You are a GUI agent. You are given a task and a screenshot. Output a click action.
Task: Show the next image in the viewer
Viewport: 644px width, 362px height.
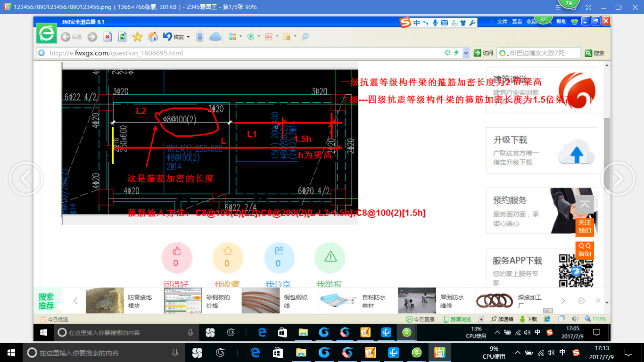pos(618,179)
